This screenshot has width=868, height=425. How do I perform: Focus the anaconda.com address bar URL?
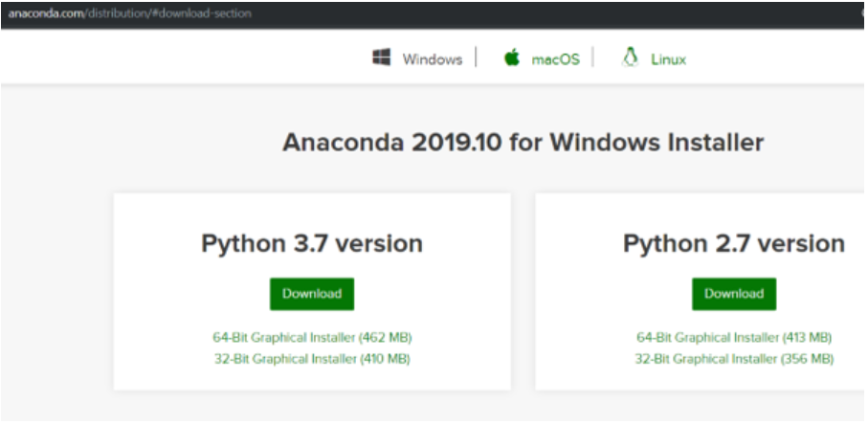pyautogui.click(x=129, y=12)
